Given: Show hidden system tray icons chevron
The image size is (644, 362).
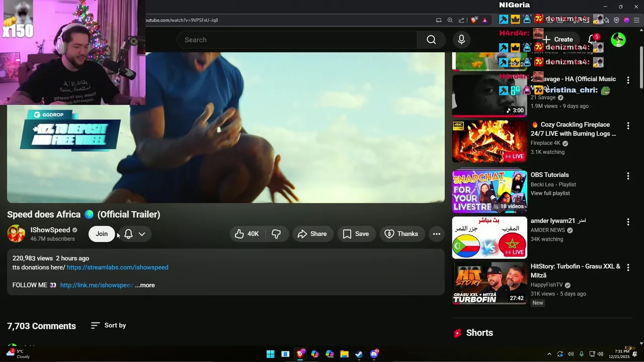Looking at the screenshot, I should point(549,354).
